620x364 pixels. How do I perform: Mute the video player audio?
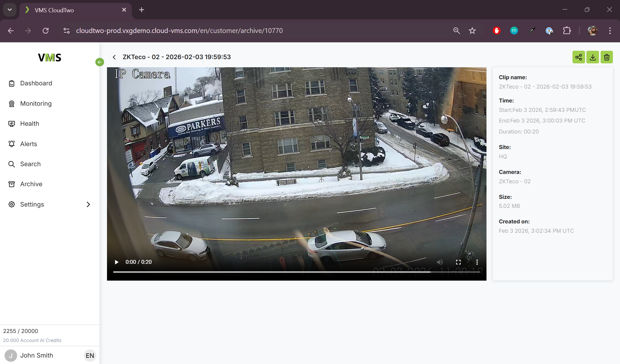click(440, 262)
